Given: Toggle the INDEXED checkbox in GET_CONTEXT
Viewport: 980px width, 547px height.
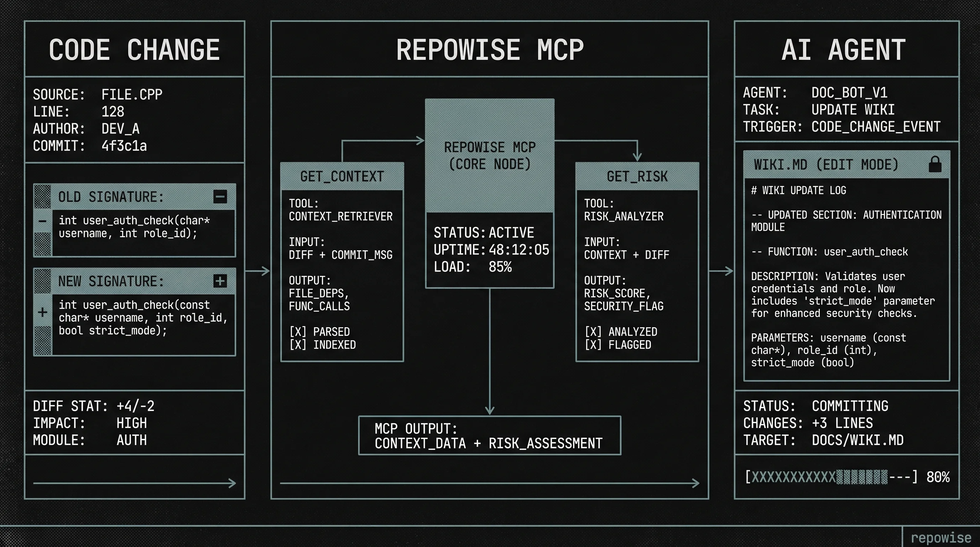Looking at the screenshot, I should point(298,345).
